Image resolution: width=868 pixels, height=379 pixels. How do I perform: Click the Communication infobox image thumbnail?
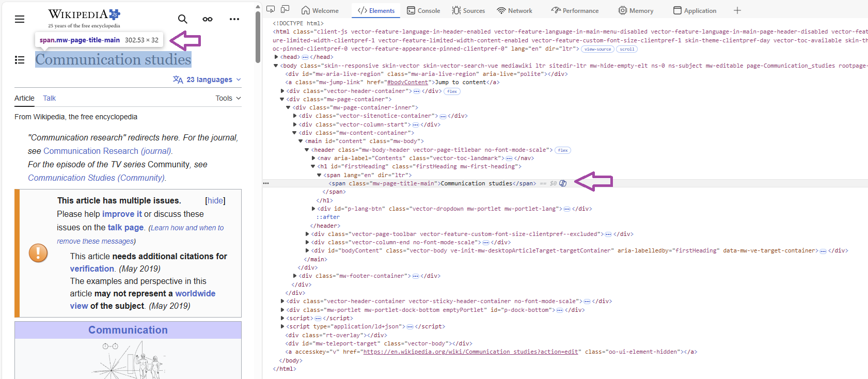click(x=128, y=359)
